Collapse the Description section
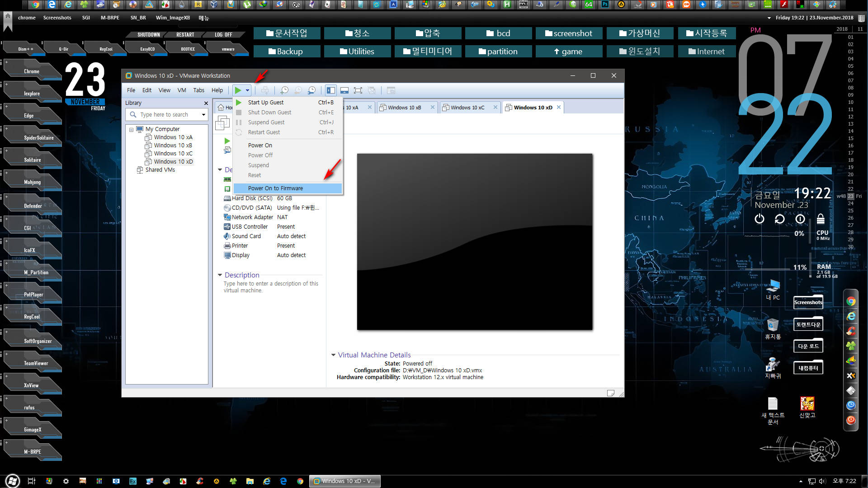868x488 pixels. click(x=220, y=275)
